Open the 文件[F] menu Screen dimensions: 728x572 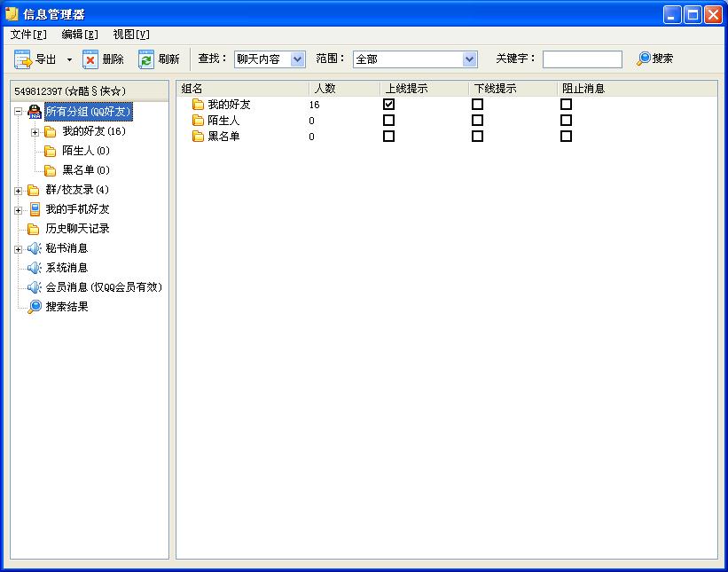28,35
